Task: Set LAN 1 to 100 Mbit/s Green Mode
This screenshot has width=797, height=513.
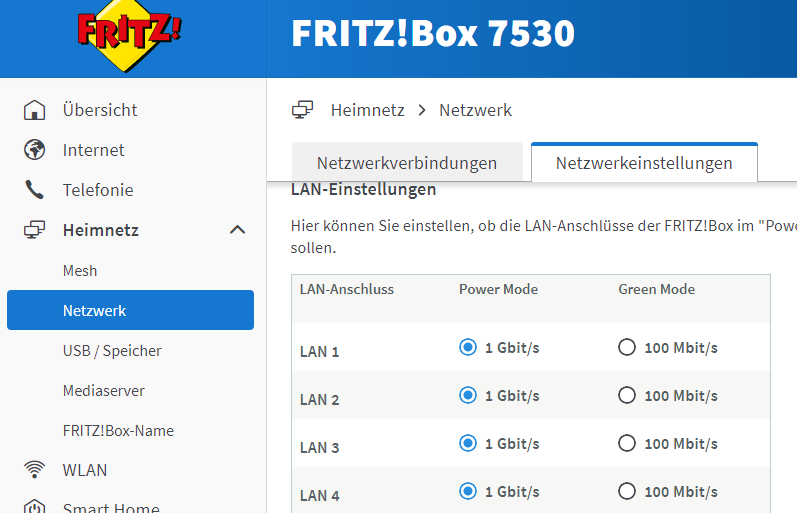Action: click(x=627, y=347)
